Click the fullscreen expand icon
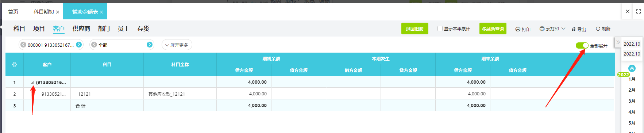 (x=638, y=11)
